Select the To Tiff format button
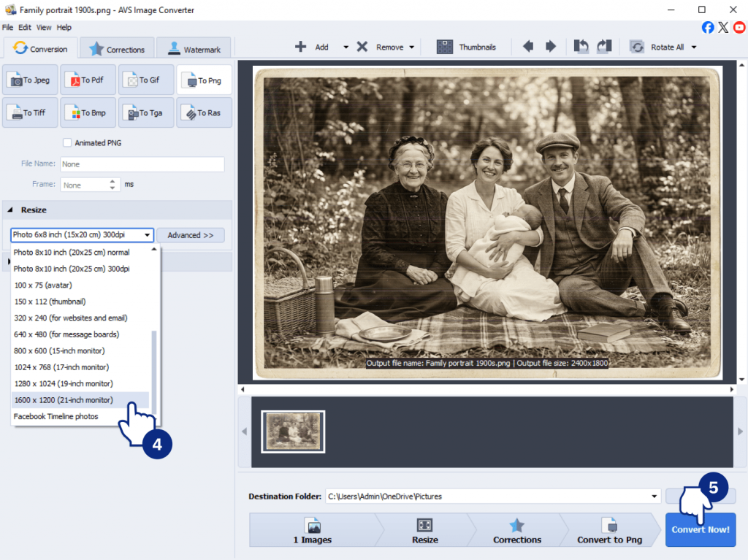This screenshot has height=560, width=748. (31, 113)
